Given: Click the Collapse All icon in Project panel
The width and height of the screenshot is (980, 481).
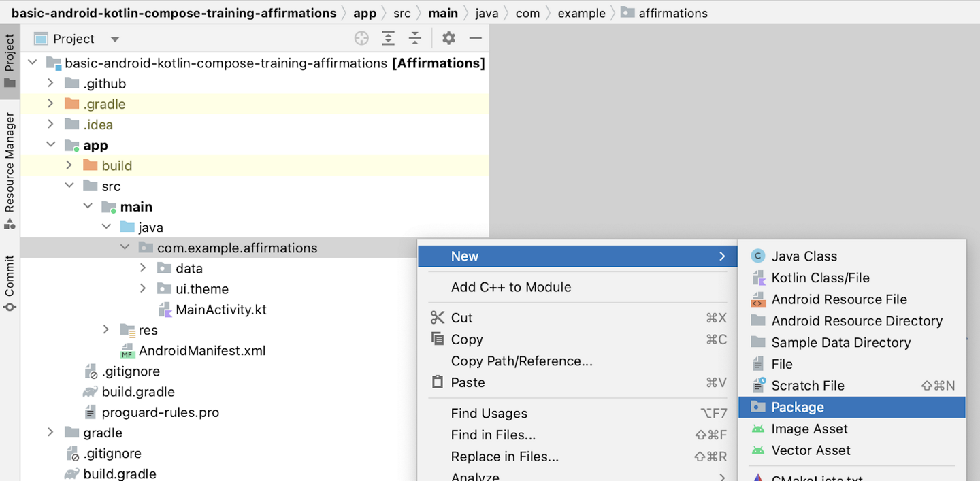Looking at the screenshot, I should (x=414, y=39).
